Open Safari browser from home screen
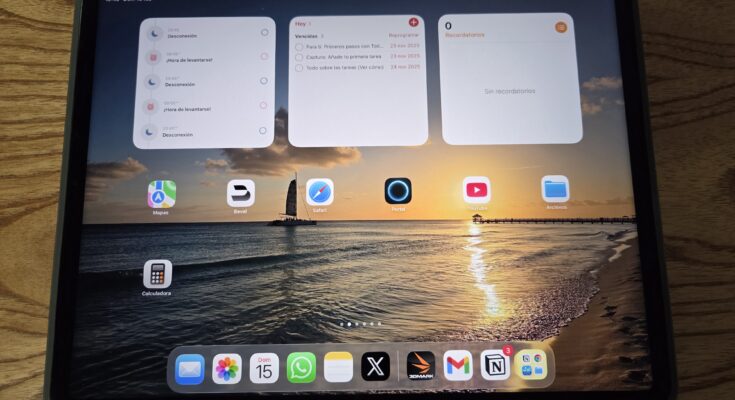 (319, 191)
